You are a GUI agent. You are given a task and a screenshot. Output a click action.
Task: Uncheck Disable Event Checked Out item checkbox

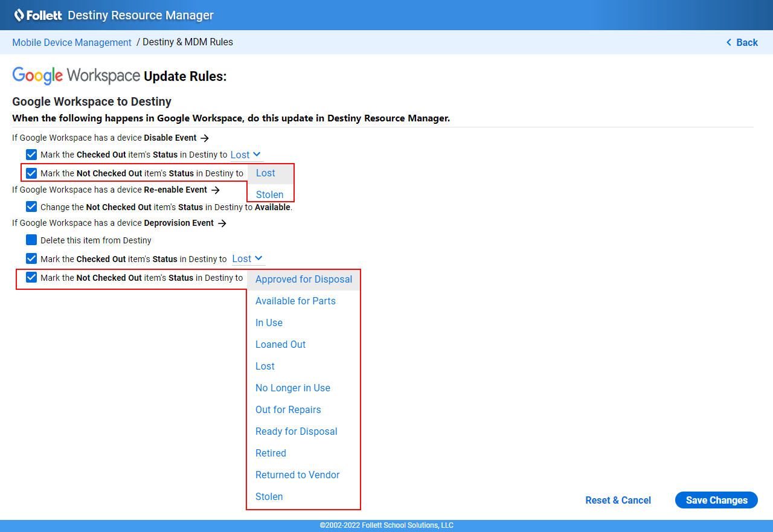[x=31, y=155]
